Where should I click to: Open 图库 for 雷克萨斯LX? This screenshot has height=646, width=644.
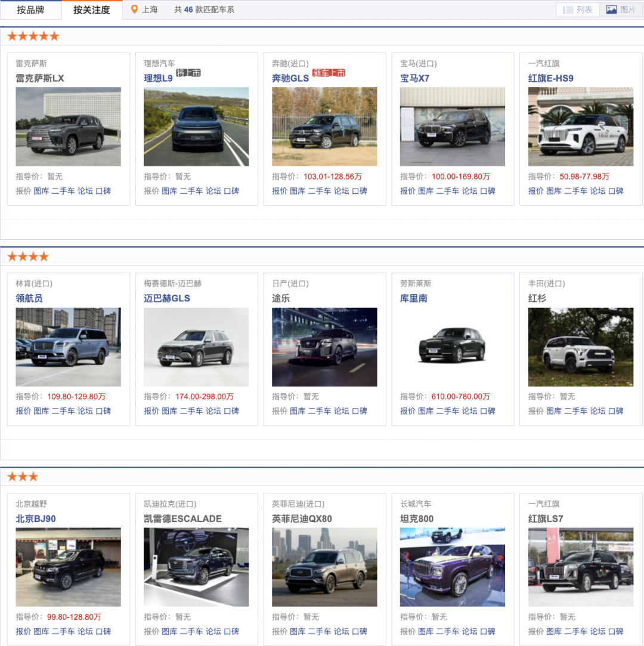41,191
